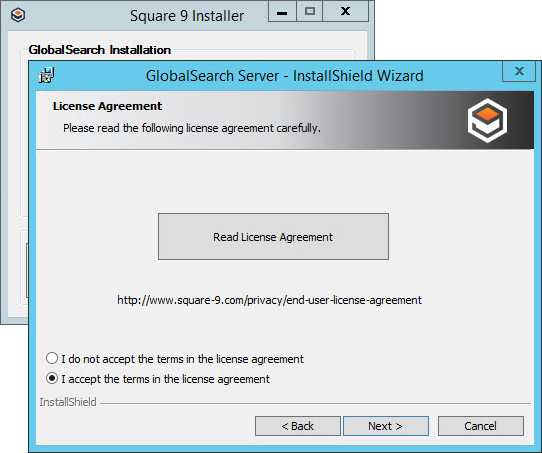Click "Please read the following license agreement carefully" text

pyautogui.click(x=192, y=128)
